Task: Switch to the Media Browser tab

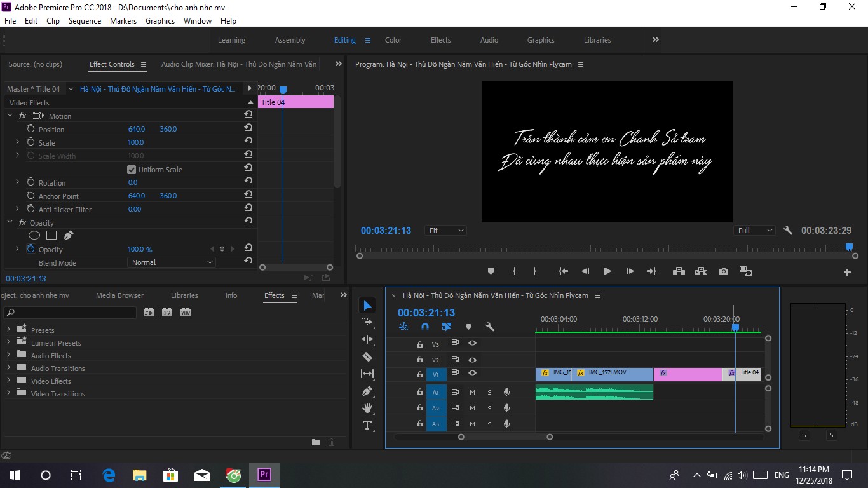Action: tap(119, 295)
